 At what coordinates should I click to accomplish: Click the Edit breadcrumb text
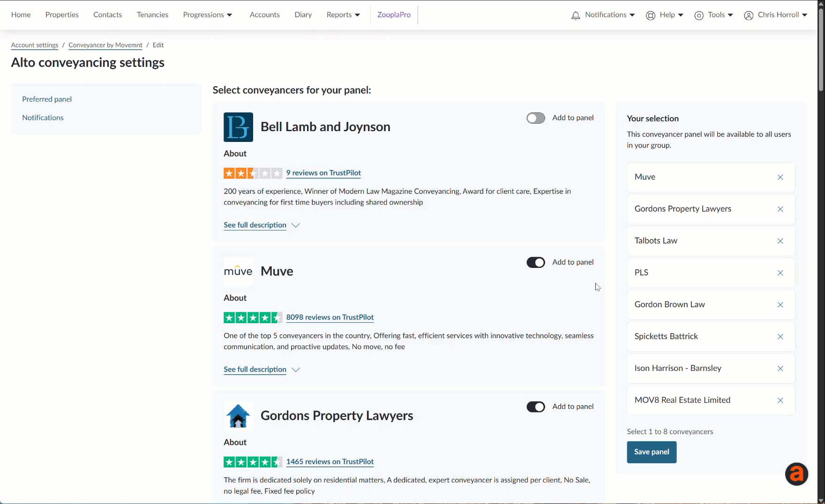click(158, 45)
